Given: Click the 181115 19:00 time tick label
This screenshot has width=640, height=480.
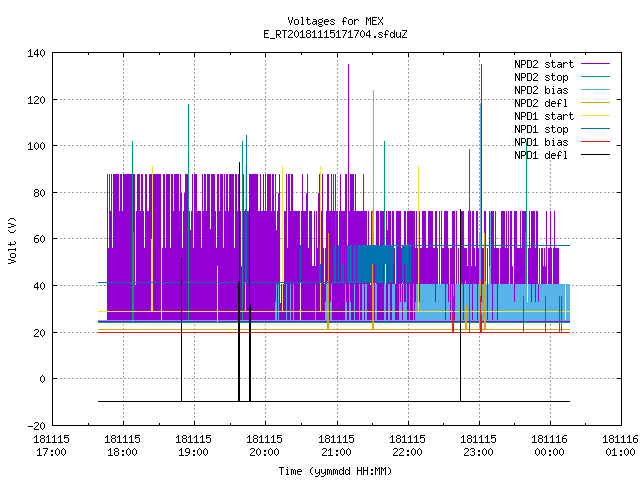Looking at the screenshot, I should click(193, 446).
